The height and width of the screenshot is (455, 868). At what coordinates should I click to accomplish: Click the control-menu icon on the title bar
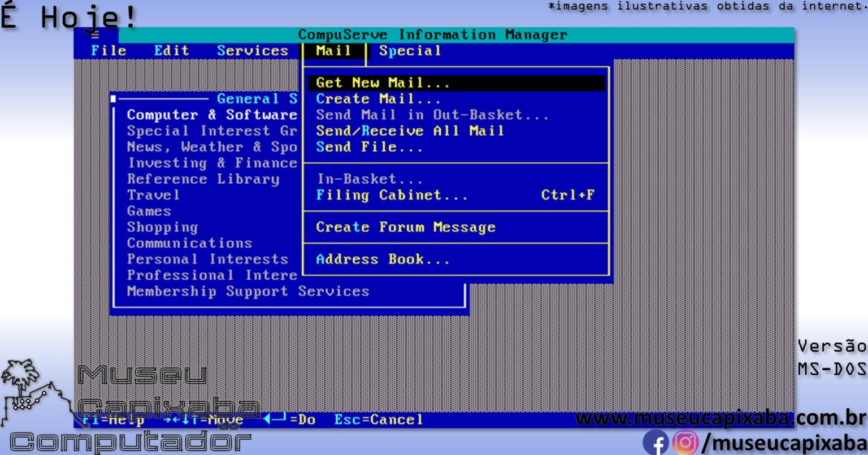click(96, 34)
